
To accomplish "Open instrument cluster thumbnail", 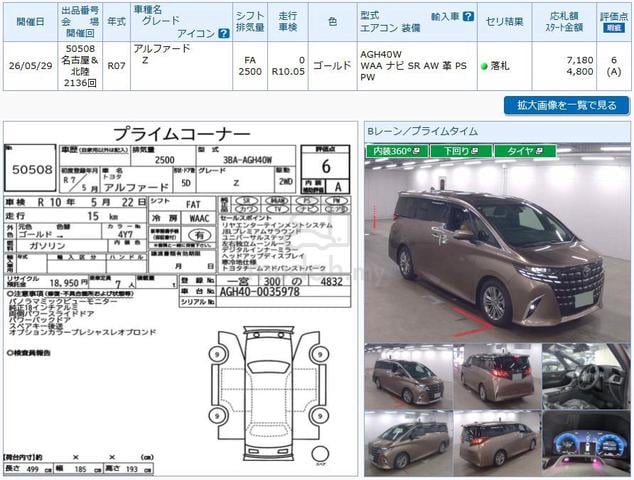I will tap(586, 443).
